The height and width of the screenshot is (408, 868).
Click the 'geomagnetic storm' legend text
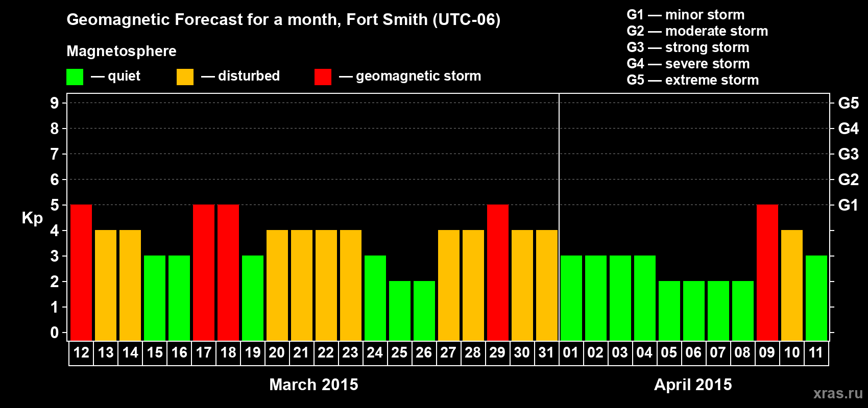419,76
